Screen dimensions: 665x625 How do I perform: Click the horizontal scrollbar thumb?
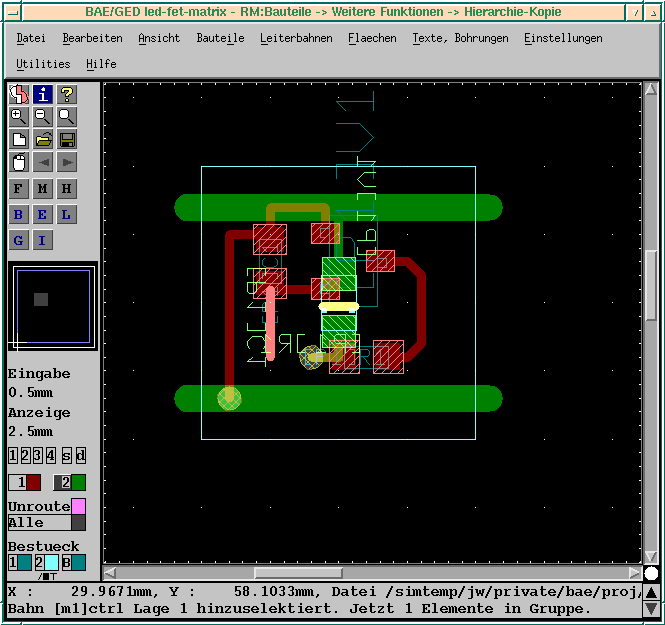pos(298,573)
